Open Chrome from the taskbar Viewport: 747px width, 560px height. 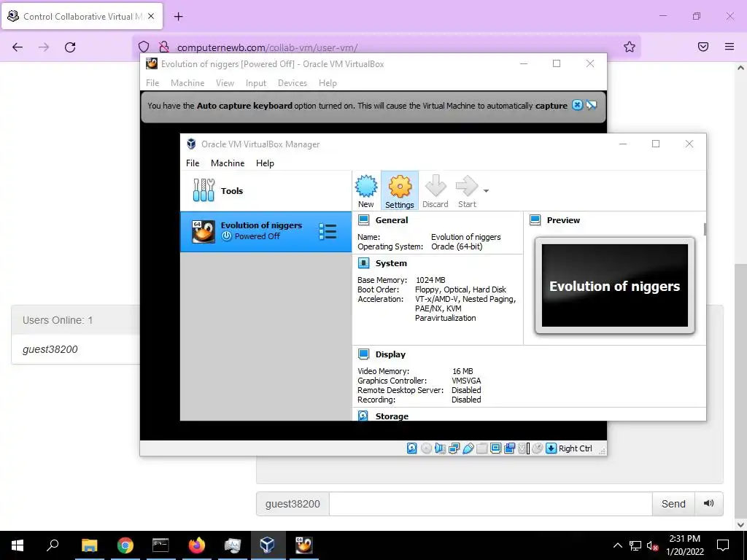[125, 545]
